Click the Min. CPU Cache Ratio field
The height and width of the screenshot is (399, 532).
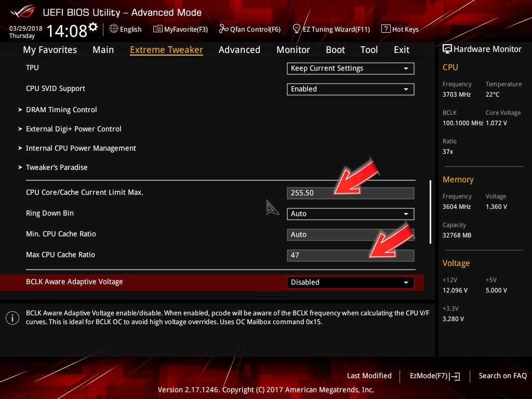click(351, 234)
